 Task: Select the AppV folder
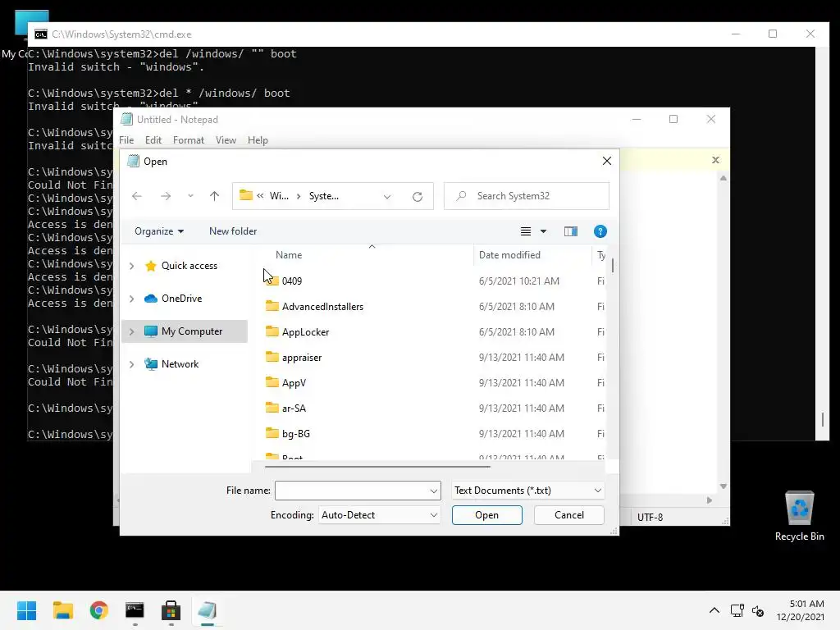[x=294, y=383]
